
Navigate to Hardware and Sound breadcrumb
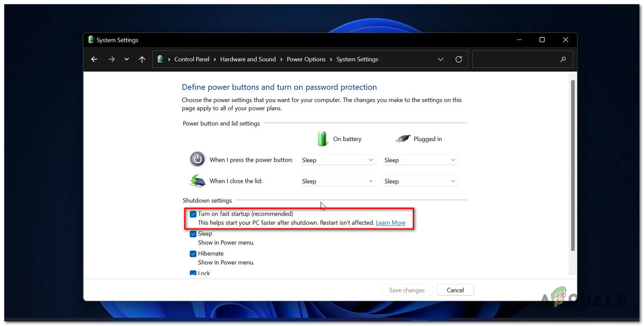pyautogui.click(x=248, y=59)
